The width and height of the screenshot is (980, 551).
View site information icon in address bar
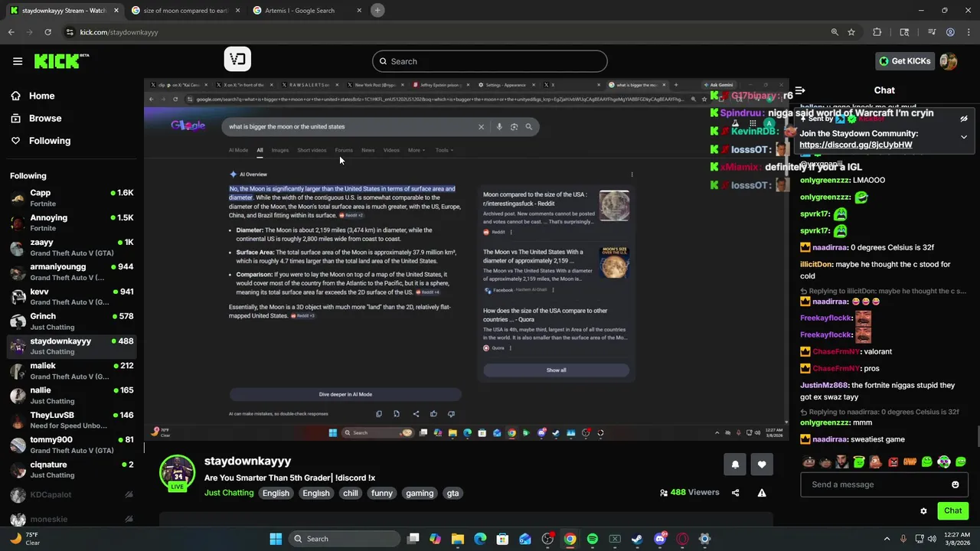(x=70, y=32)
